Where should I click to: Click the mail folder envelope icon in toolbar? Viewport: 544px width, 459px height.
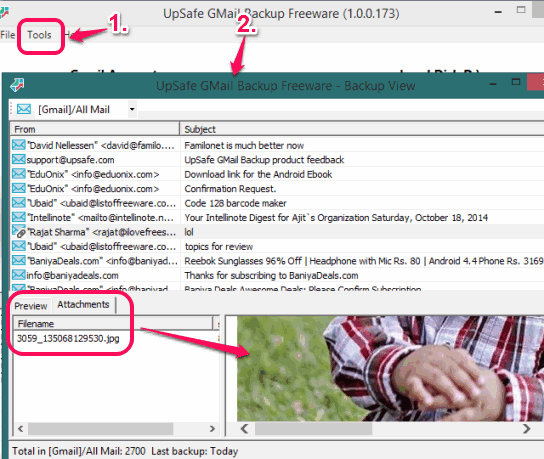24,109
